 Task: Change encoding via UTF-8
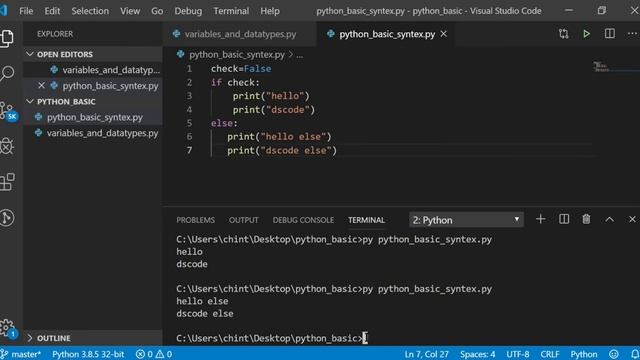click(x=518, y=354)
